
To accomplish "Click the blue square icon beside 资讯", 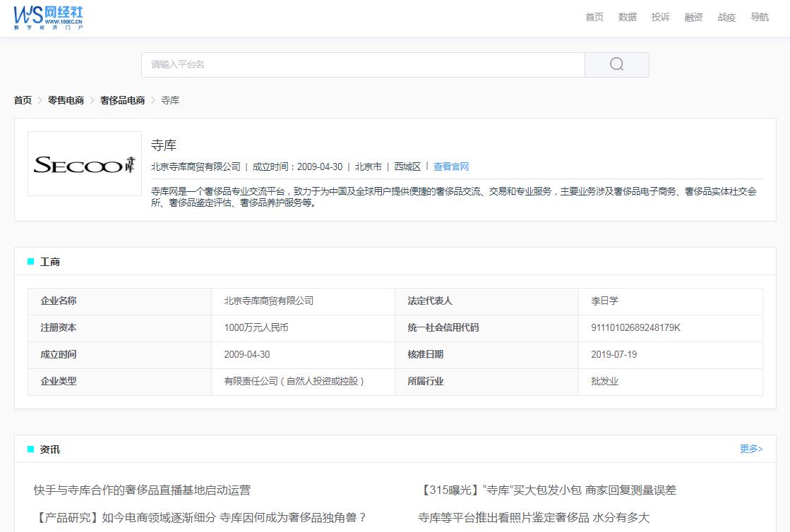I will pyautogui.click(x=30, y=449).
